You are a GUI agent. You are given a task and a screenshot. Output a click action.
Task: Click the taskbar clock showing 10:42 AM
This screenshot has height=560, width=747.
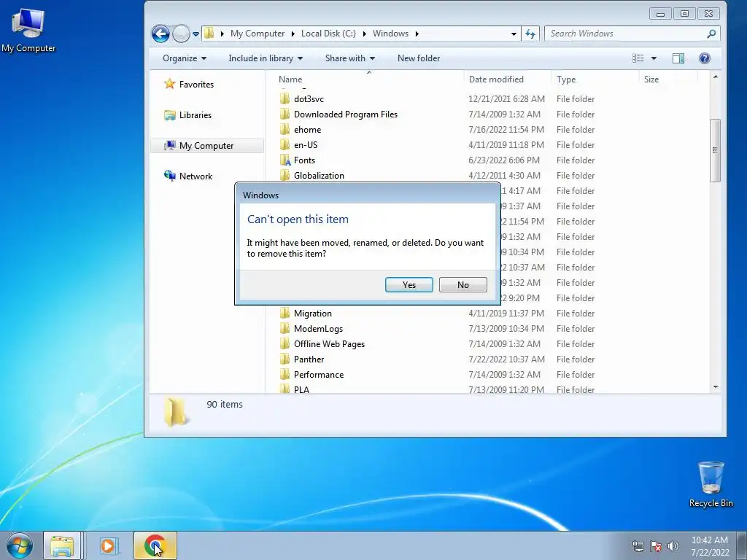tap(710, 546)
